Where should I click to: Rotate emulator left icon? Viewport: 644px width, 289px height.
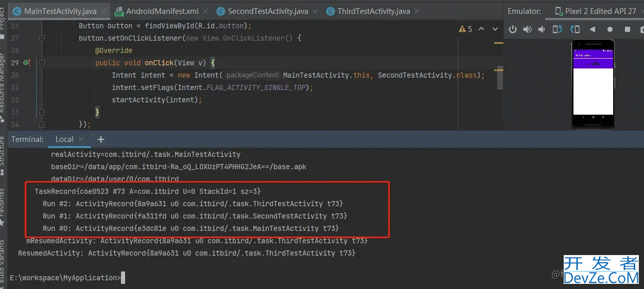[558, 30]
